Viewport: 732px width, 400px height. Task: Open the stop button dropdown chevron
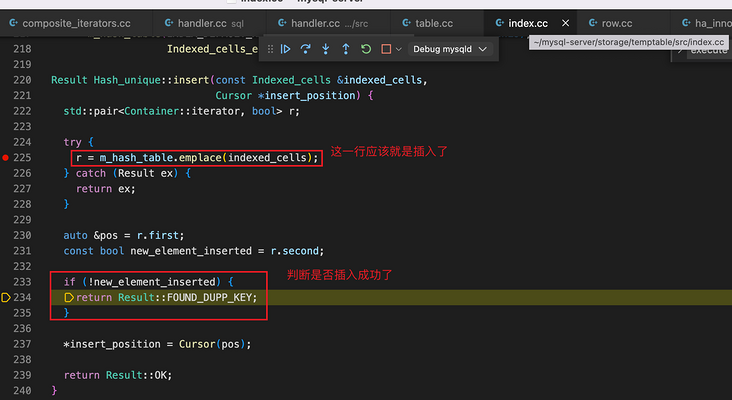(x=399, y=49)
